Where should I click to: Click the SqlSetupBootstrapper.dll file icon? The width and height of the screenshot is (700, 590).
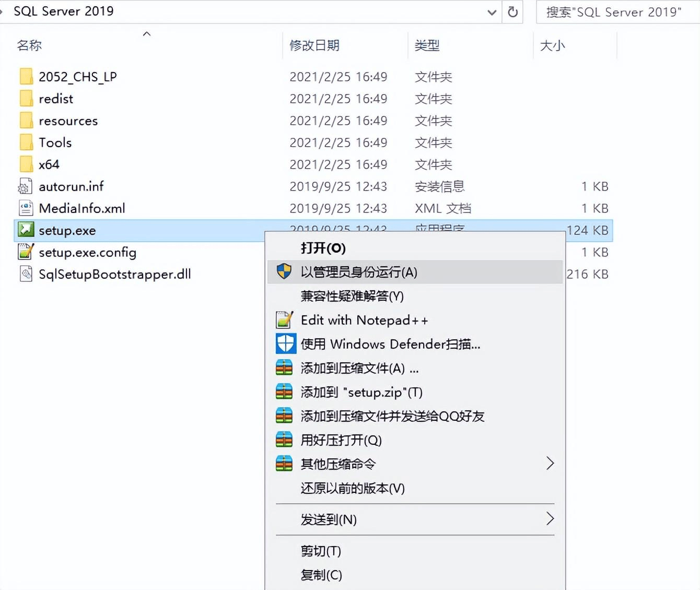(x=26, y=274)
